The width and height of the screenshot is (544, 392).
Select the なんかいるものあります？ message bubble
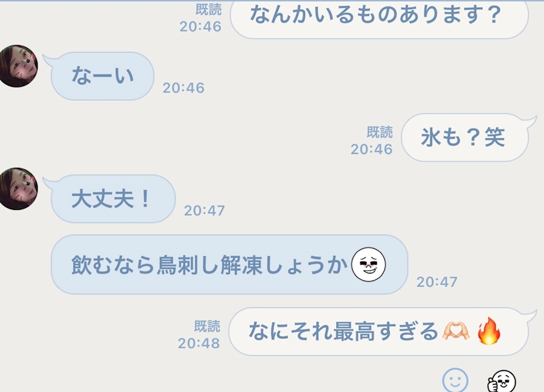click(x=380, y=19)
